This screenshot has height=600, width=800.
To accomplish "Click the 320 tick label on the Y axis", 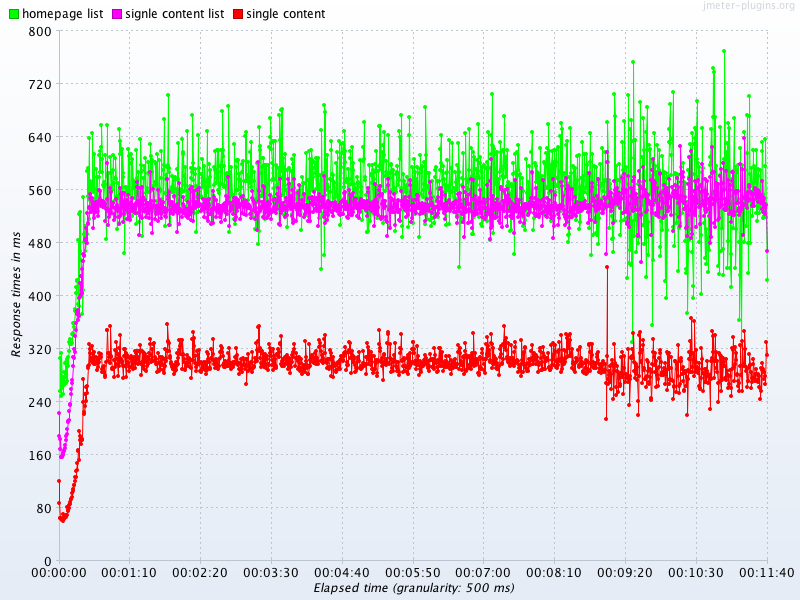I will click(x=40, y=350).
